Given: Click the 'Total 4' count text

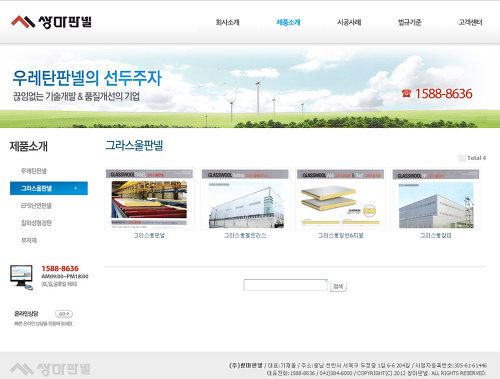Looking at the screenshot, I should 477,158.
